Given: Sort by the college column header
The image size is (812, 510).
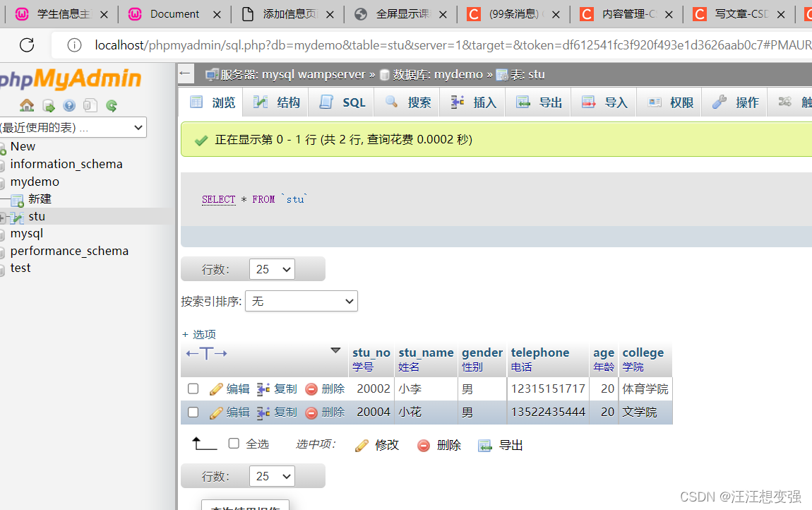Looking at the screenshot, I should coord(643,352).
